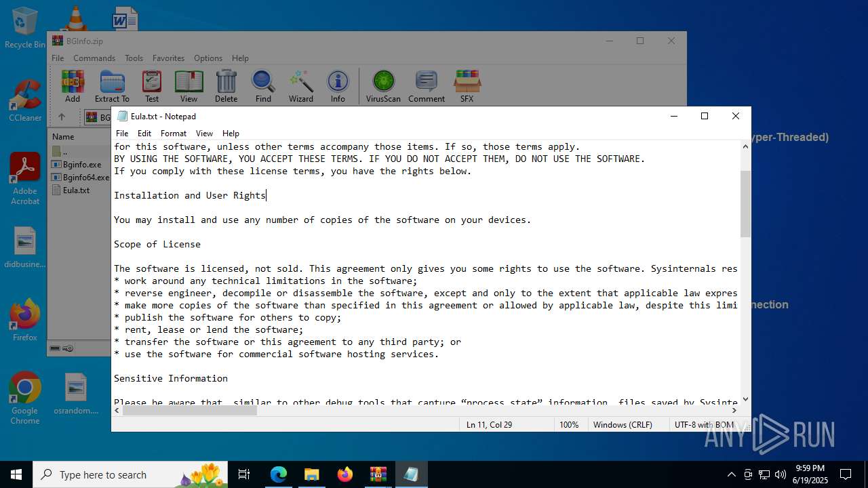The image size is (868, 488).
Task: Run VirusScan from WinRAR toolbar
Action: [x=383, y=86]
